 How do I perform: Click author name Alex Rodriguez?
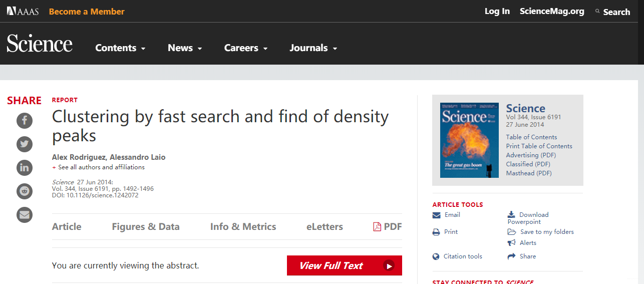click(x=79, y=157)
